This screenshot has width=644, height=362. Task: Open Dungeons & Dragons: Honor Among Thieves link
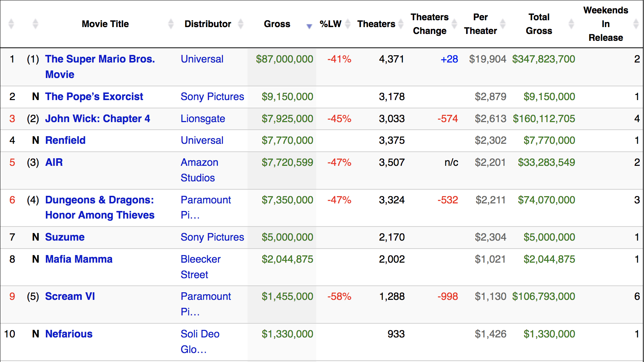(x=100, y=207)
